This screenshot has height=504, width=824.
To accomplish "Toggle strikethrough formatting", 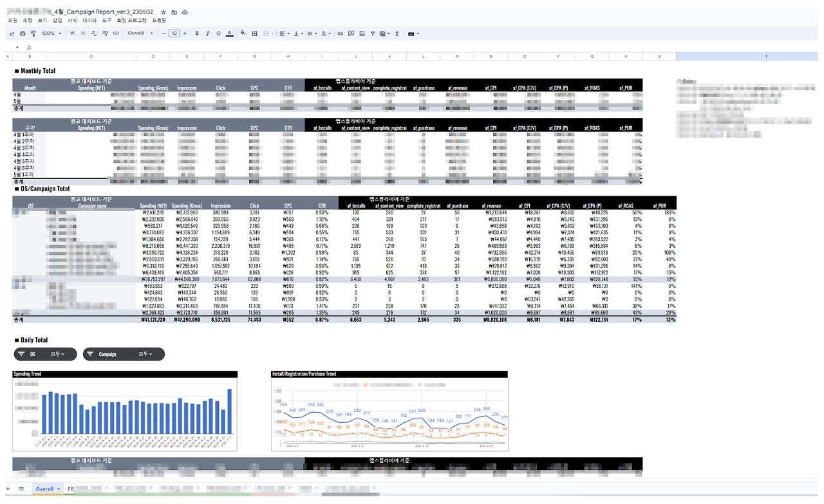I will pos(218,33).
